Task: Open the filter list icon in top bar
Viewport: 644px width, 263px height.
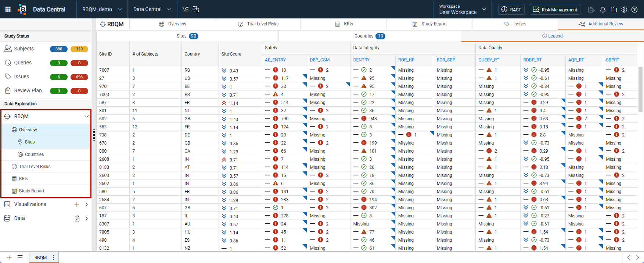Action: pyautogui.click(x=186, y=9)
